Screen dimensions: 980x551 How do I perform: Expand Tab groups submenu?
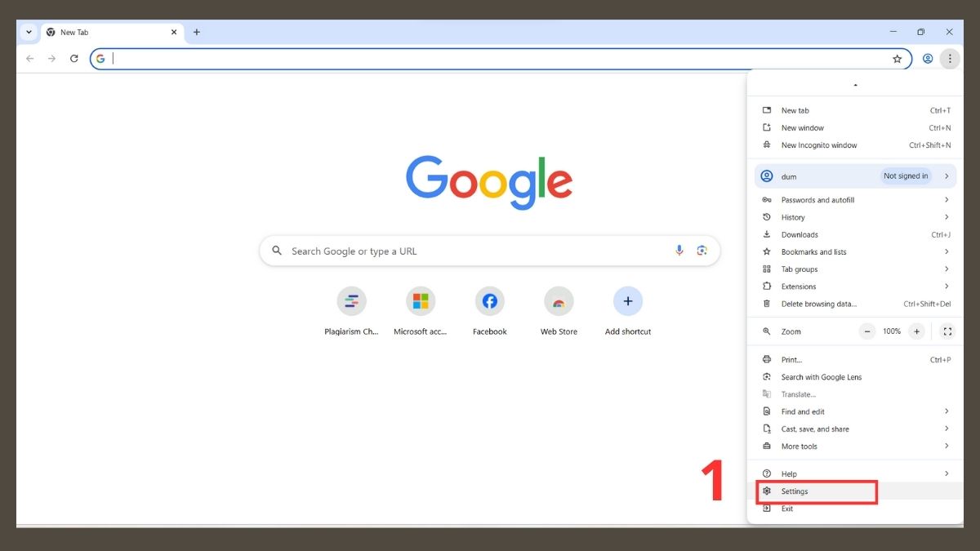(x=856, y=269)
